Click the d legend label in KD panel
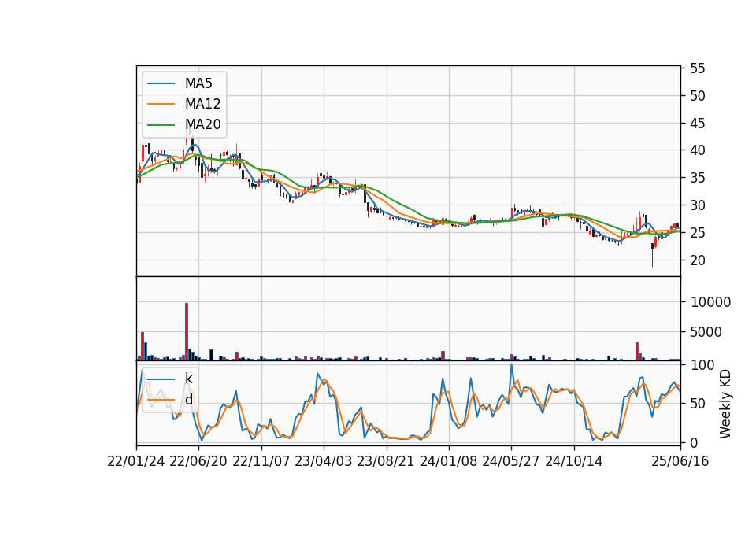This screenshot has width=756, height=543. pyautogui.click(x=188, y=400)
